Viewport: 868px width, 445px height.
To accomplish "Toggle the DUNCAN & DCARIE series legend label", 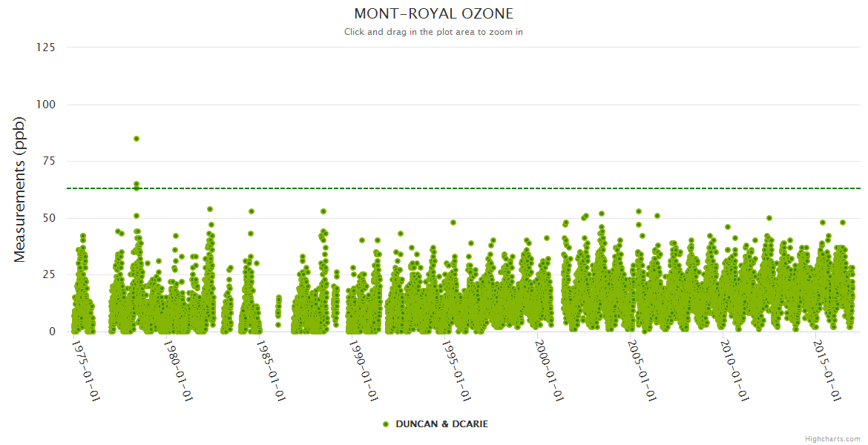I will pos(441,424).
